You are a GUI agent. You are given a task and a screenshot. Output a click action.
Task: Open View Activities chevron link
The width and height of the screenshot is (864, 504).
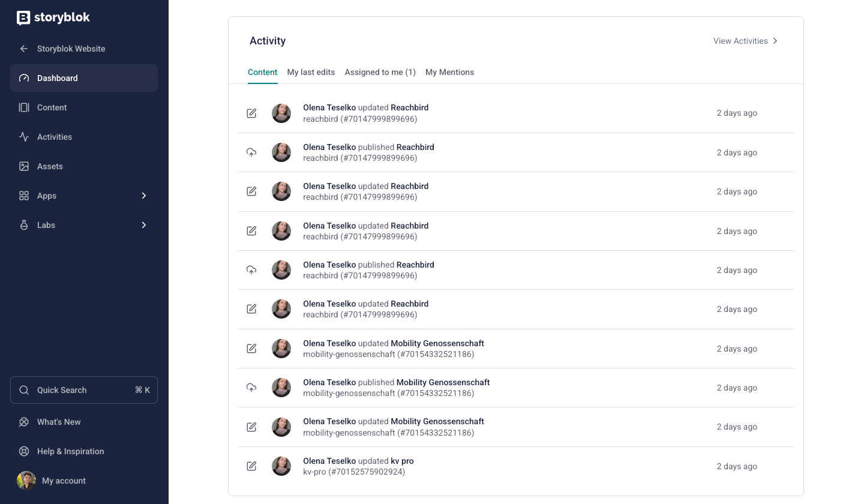pos(775,41)
